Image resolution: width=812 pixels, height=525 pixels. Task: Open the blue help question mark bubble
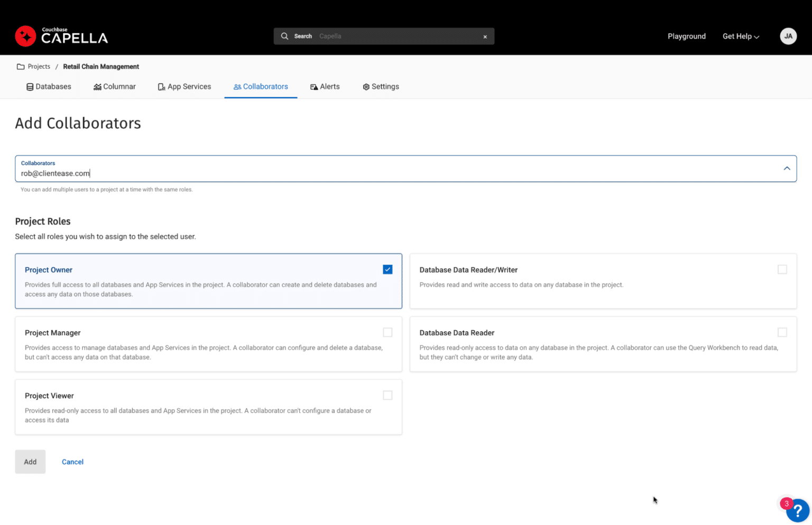pyautogui.click(x=798, y=511)
